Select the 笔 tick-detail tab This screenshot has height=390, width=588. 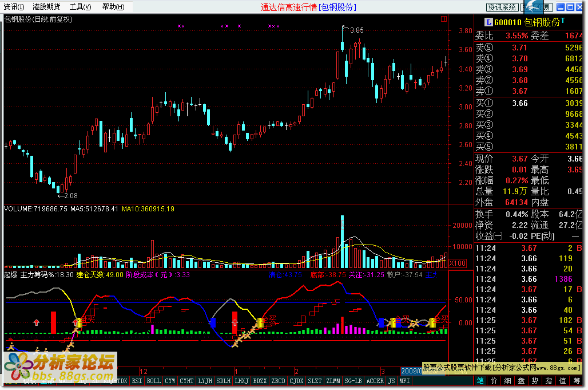(480, 381)
